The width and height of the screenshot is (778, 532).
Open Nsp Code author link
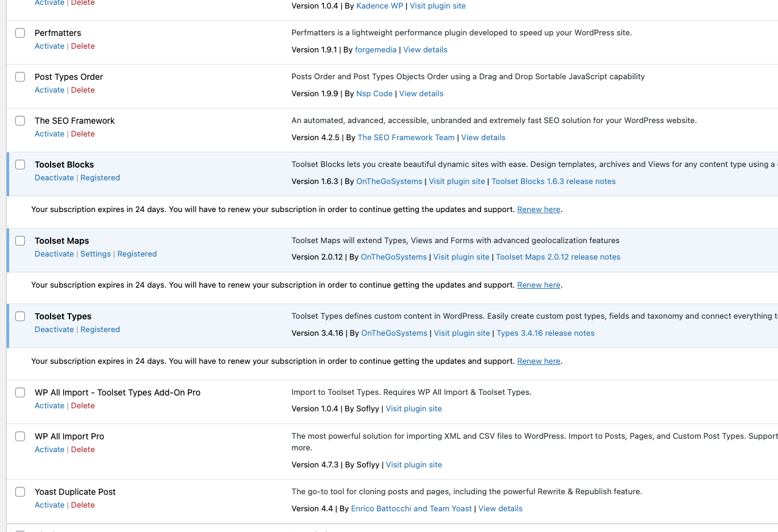point(374,94)
